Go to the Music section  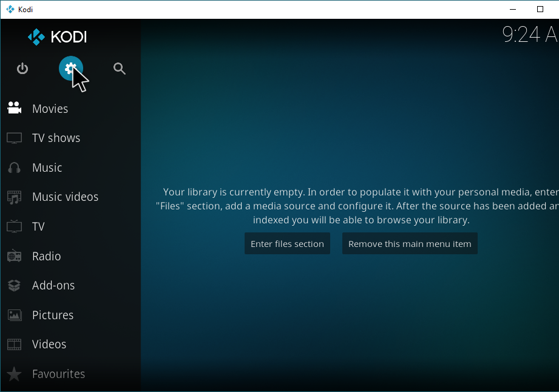pos(47,167)
